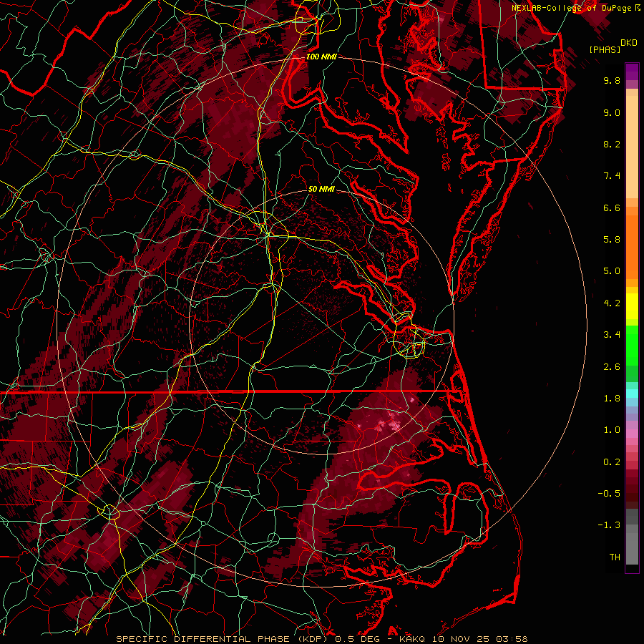Image resolution: width=644 pixels, height=644 pixels.
Task: Click the bright pink KDP cluster on the radar
Action: click(388, 423)
